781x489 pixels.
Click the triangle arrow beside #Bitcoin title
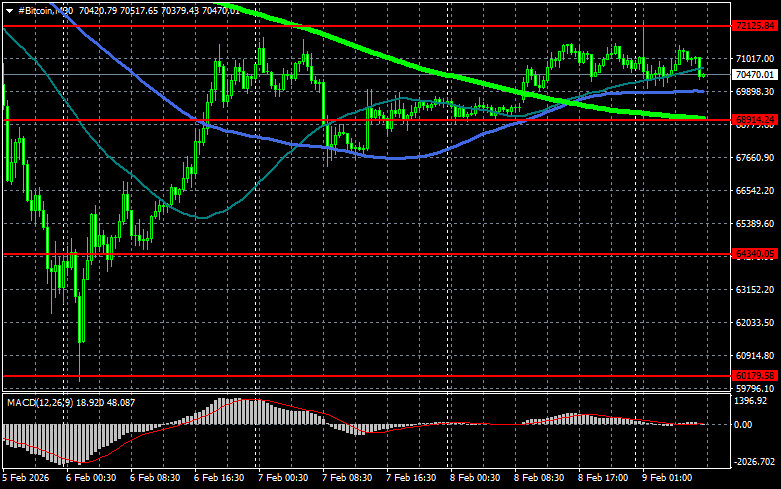9,11
